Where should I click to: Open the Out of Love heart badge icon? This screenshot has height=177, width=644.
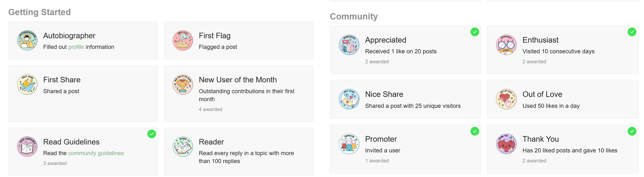[506, 99]
